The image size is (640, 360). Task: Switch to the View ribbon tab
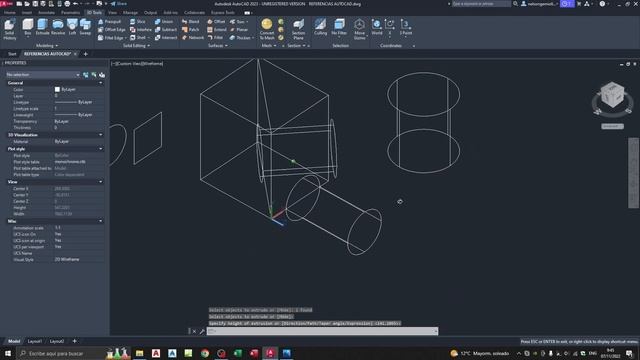click(112, 13)
